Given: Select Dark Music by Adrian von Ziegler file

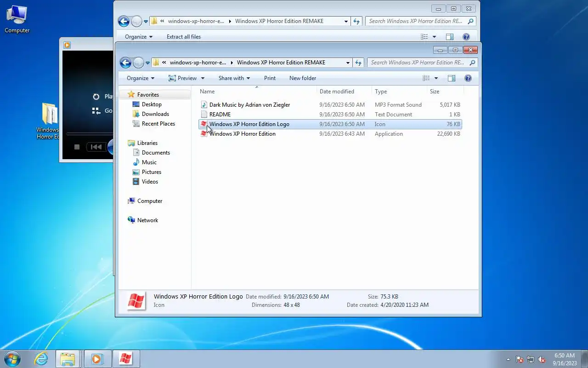Looking at the screenshot, I should point(330,105).
